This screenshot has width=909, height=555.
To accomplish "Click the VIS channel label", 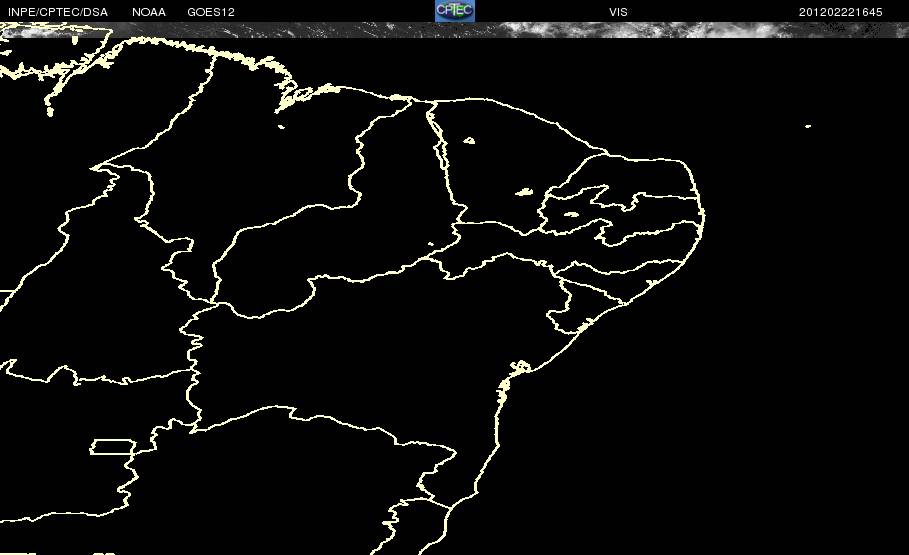I will click(x=618, y=12).
